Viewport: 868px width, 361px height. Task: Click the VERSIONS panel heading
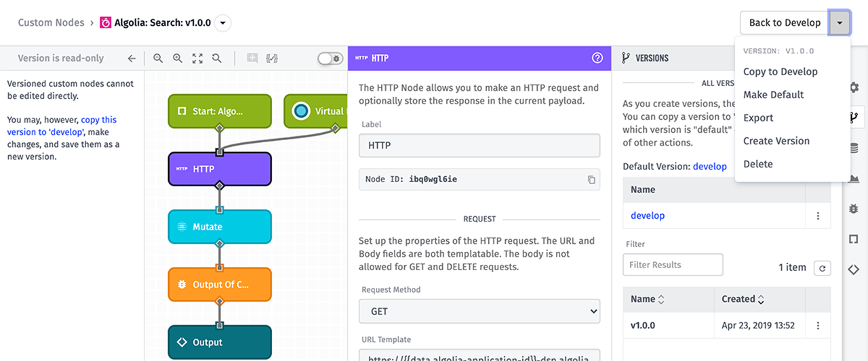pos(652,58)
